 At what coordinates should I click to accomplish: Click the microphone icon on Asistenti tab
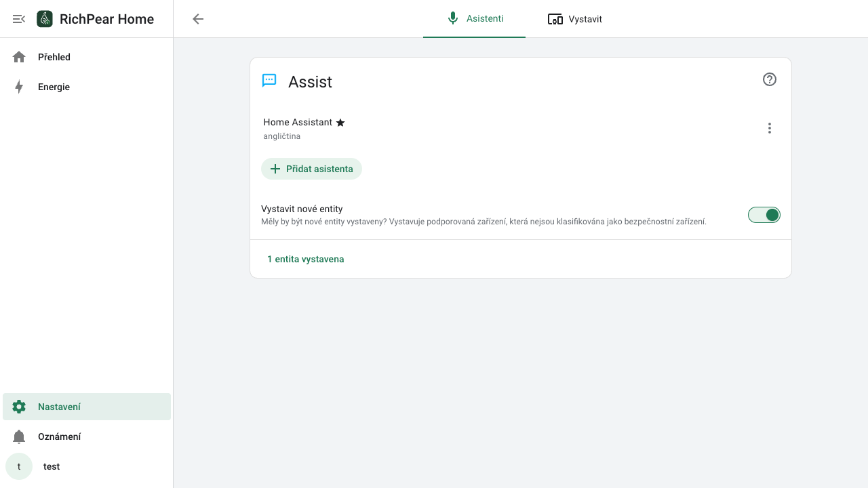pos(453,18)
